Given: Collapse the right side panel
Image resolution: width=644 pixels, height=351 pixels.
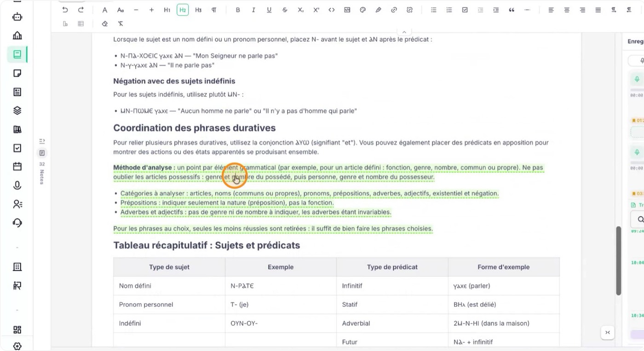Looking at the screenshot, I should coord(608,333).
